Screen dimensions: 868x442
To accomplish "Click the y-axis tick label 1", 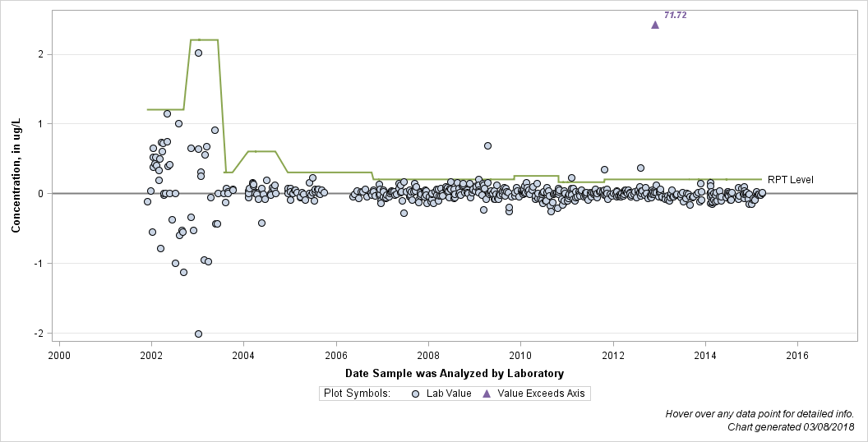I will [41, 124].
